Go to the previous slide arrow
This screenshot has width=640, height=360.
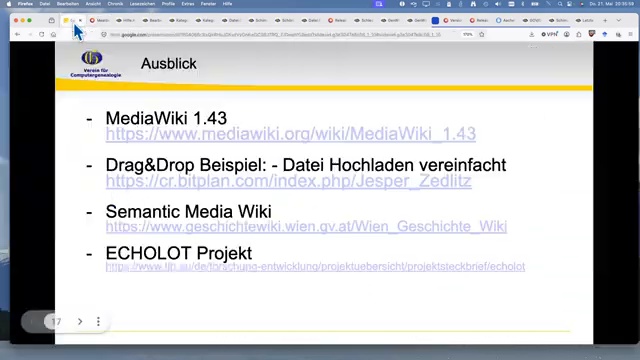click(32, 322)
